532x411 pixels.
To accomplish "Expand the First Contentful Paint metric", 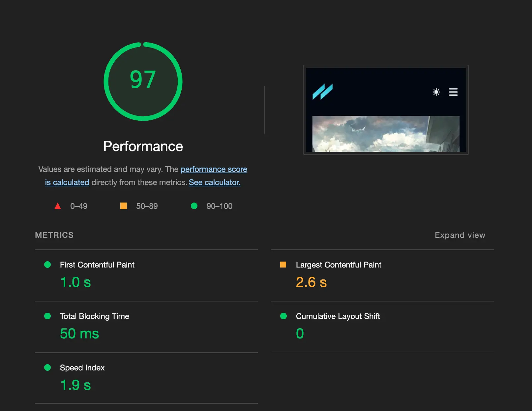I will [x=97, y=265].
